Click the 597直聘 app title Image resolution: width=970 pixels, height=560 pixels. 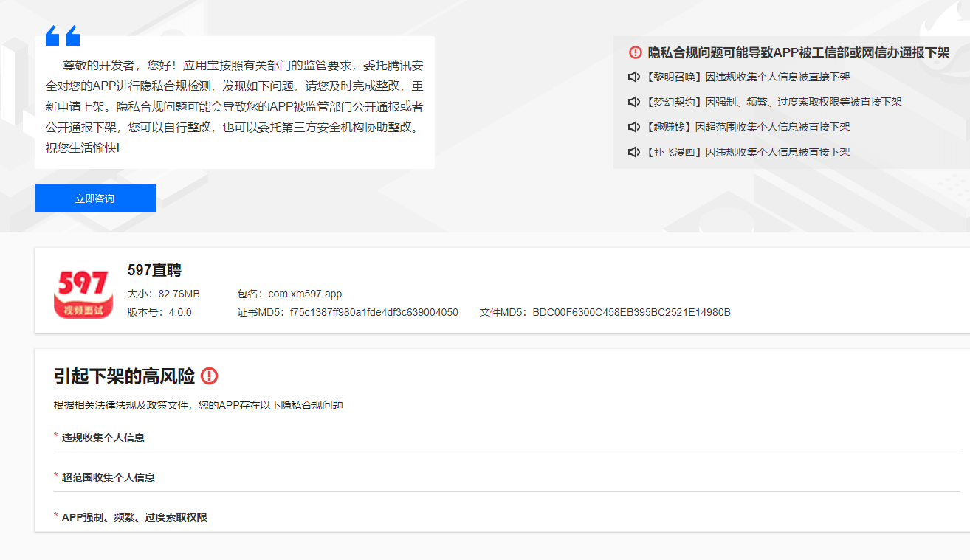pyautogui.click(x=154, y=271)
